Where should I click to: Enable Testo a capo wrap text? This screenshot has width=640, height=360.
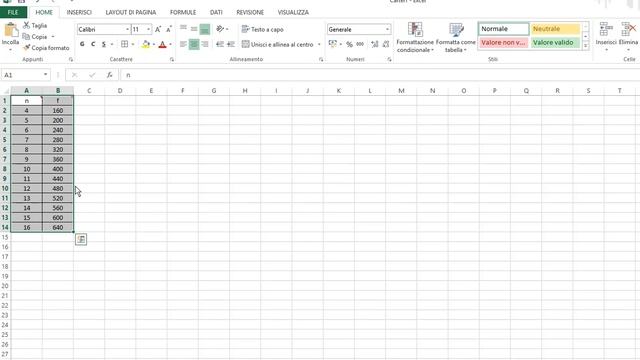[x=262, y=29]
